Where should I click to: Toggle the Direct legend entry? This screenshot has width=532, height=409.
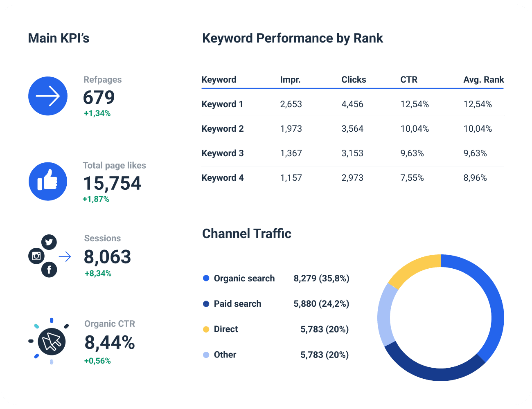coord(225,329)
